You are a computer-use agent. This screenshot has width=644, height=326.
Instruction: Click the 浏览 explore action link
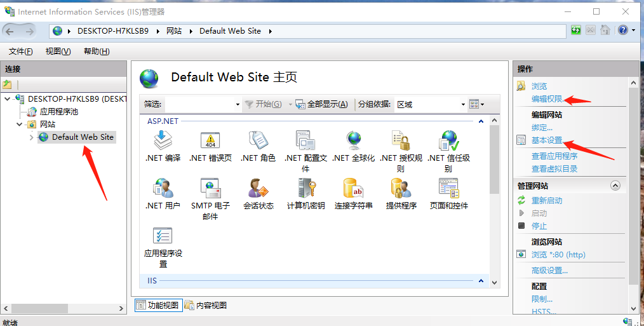pyautogui.click(x=539, y=86)
